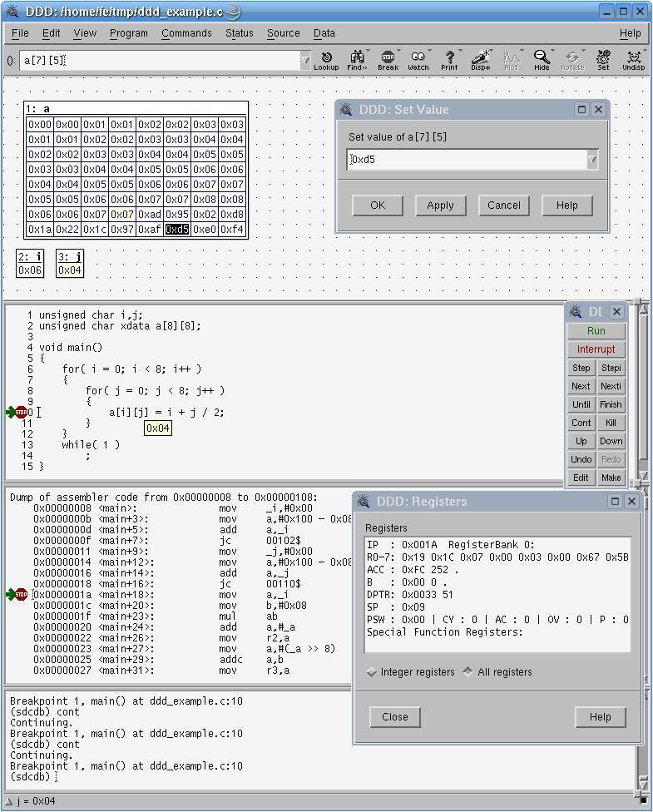Click the Plot toolbar icon
This screenshot has height=812, width=653.
[511, 60]
